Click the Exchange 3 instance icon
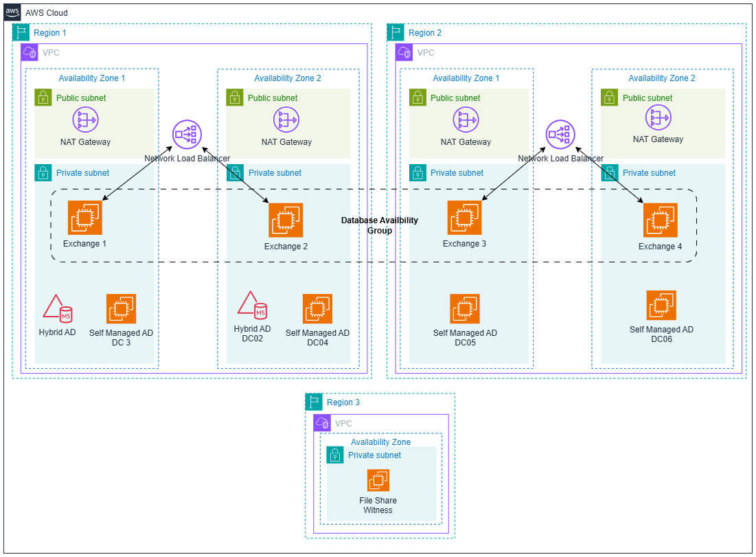756x557 pixels. [465, 216]
